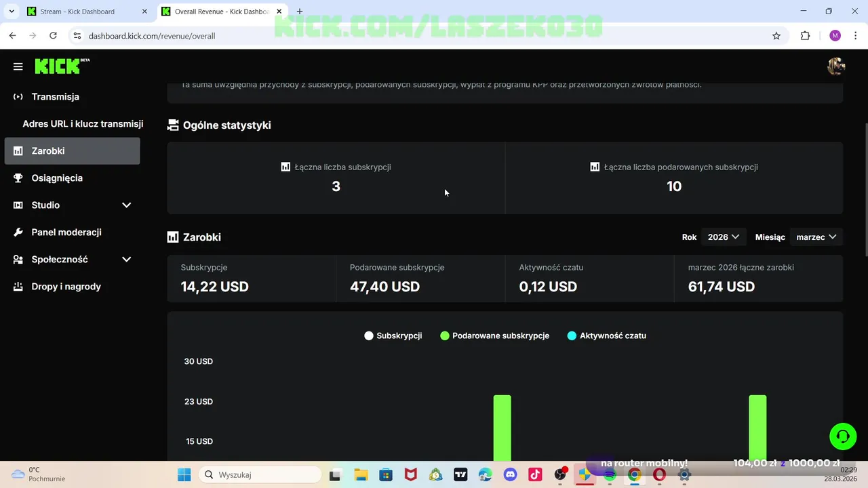Open the Rok 2026 year dropdown
868x488 pixels.
724,237
